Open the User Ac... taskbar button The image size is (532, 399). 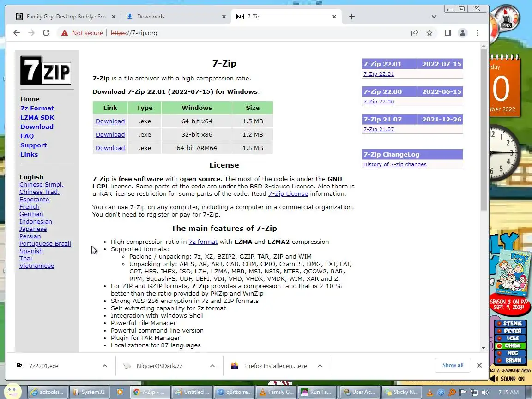(360, 392)
